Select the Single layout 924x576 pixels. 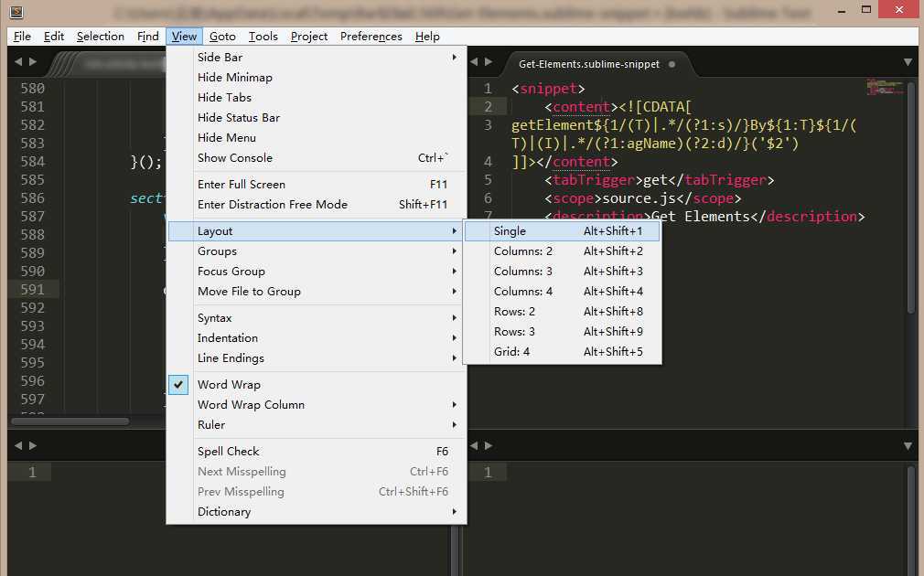(x=563, y=231)
